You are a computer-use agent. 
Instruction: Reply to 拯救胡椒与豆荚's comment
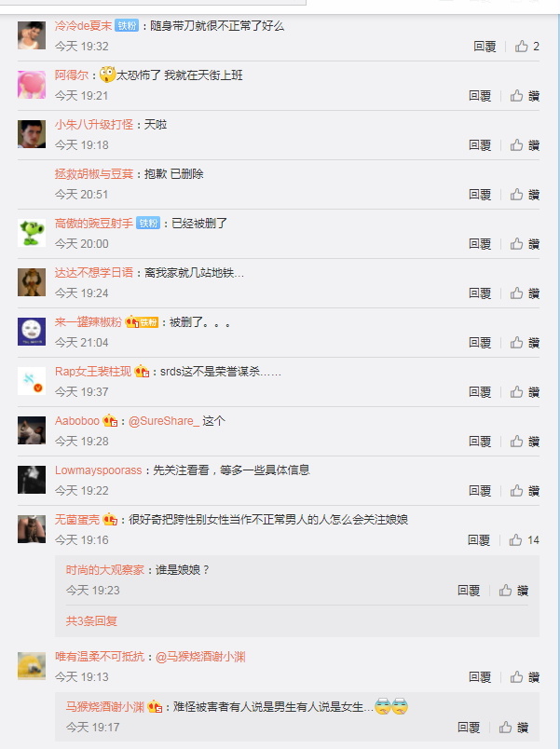tap(480, 195)
